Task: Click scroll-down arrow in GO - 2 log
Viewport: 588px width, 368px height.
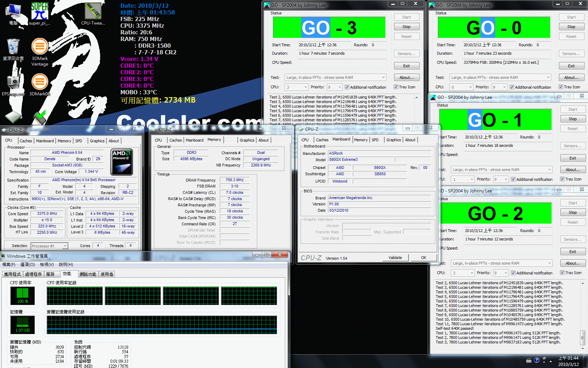Action: pos(582,349)
